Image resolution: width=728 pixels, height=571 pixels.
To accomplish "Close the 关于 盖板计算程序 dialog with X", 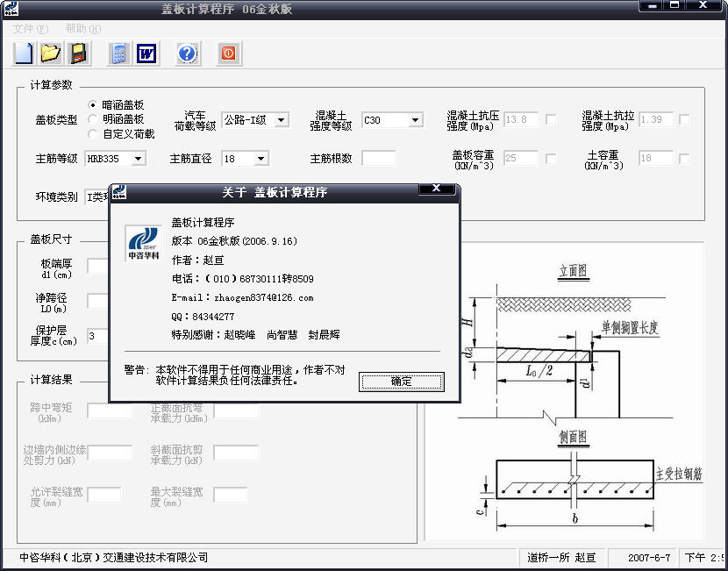I will point(436,188).
